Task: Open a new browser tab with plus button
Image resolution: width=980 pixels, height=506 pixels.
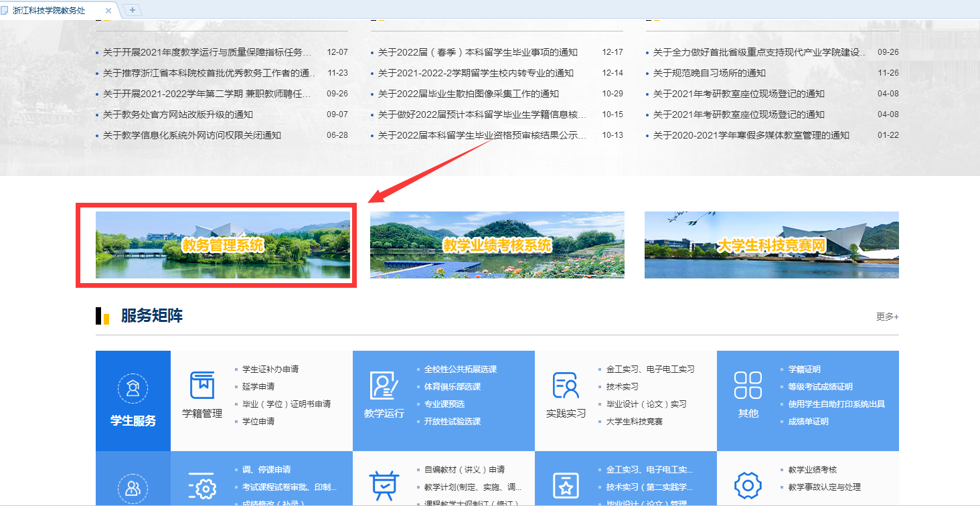Action: click(133, 10)
